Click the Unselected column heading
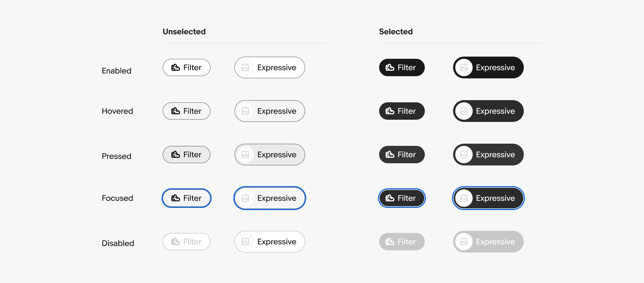The width and height of the screenshot is (644, 283). [x=184, y=32]
